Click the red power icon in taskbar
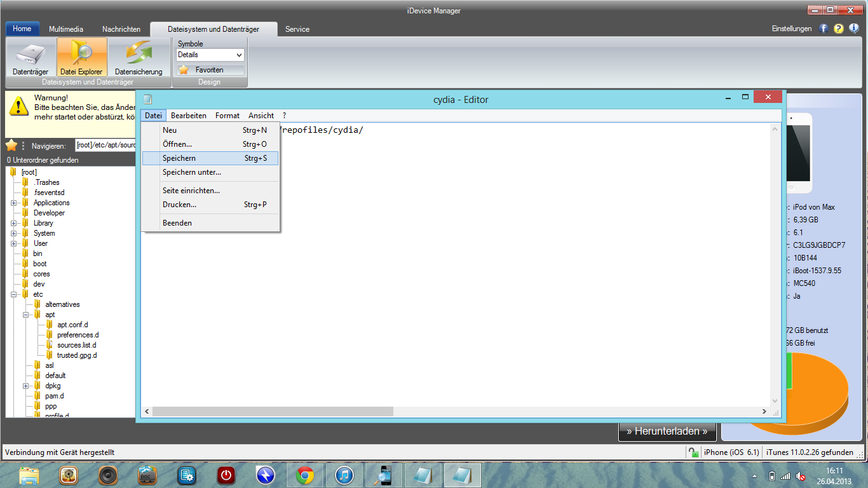868x488 pixels. pos(226,475)
